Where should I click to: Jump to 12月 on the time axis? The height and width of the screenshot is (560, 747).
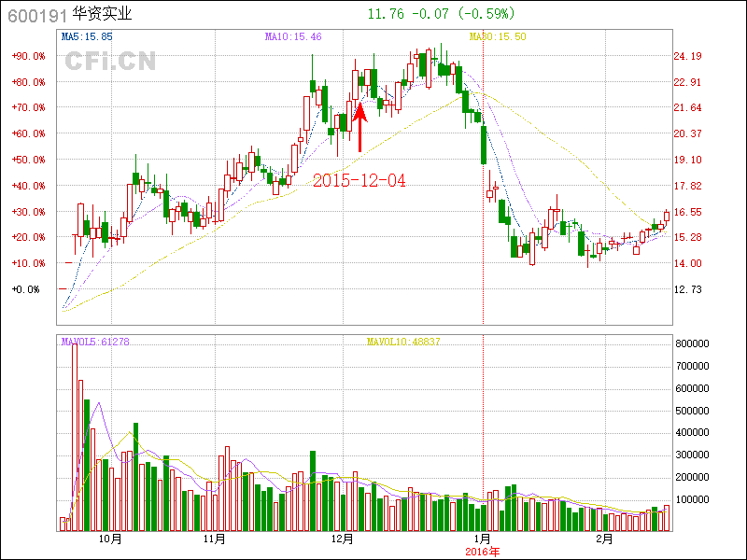[344, 539]
